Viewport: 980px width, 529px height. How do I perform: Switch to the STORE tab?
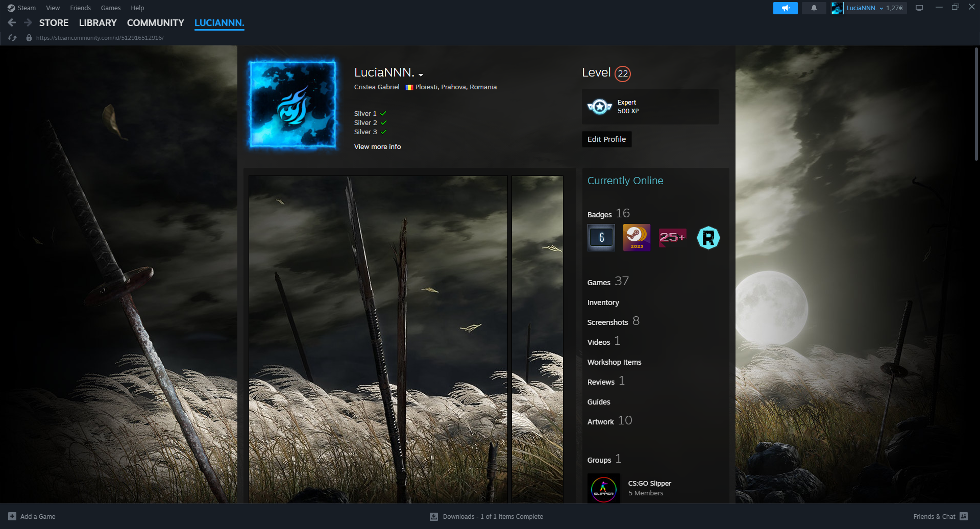pyautogui.click(x=54, y=23)
